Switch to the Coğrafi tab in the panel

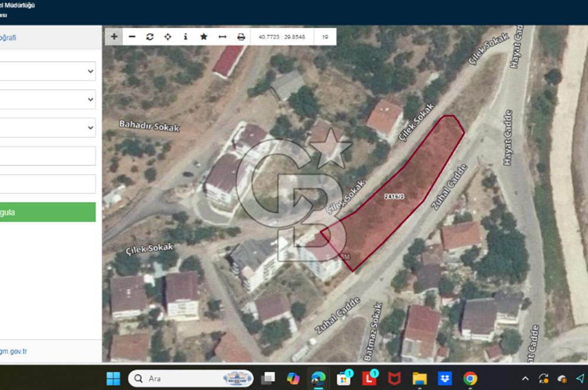tap(8, 38)
